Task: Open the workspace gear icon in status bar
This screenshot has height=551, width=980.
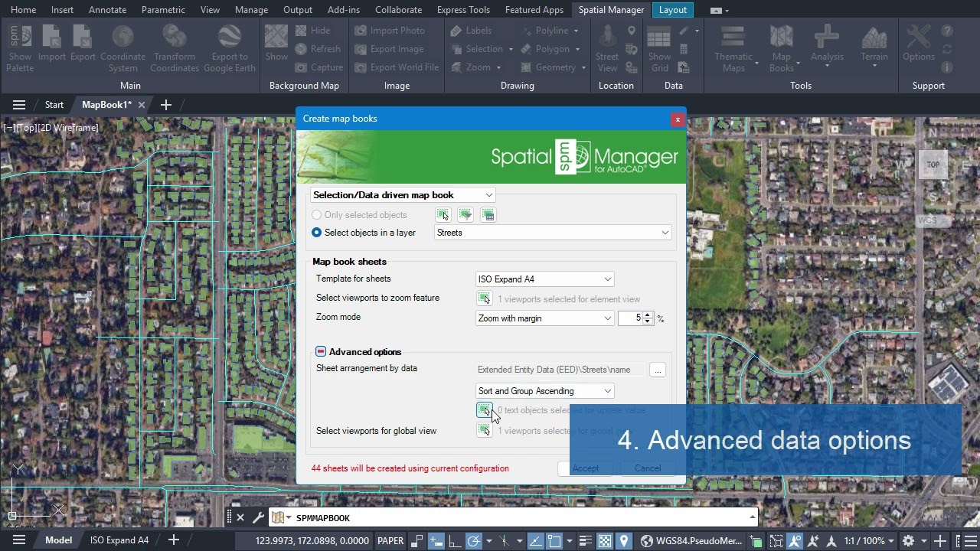Action: [909, 541]
